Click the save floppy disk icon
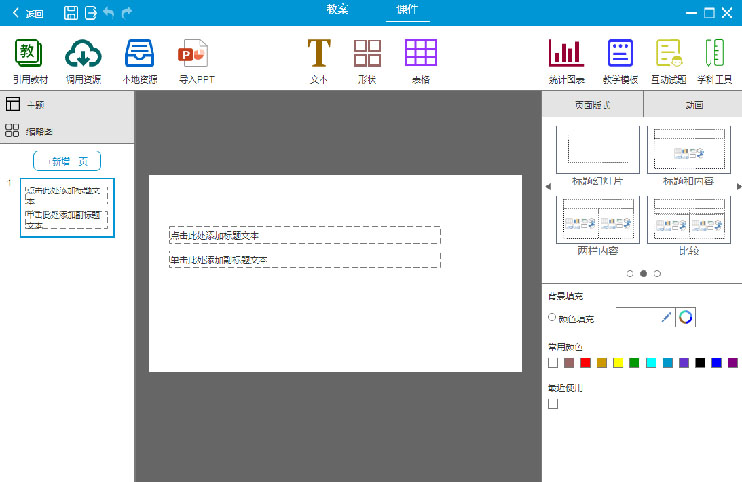The height and width of the screenshot is (482, 742). [x=70, y=13]
